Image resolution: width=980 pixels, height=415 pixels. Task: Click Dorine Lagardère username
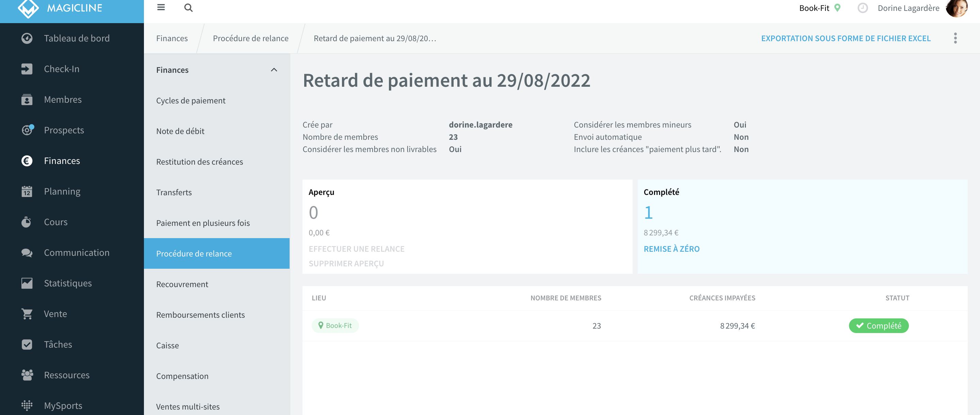coord(909,8)
